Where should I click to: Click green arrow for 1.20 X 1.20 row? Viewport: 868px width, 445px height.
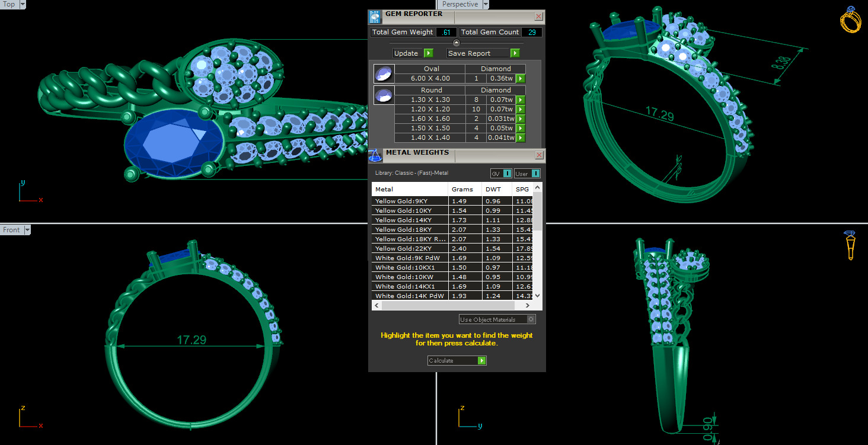[521, 109]
